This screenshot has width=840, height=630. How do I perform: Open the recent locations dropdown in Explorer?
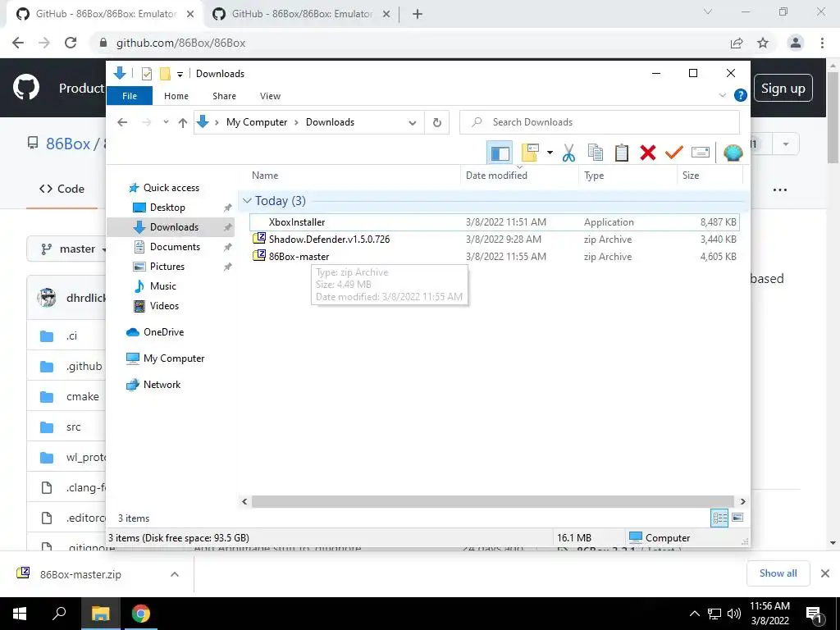[x=166, y=122]
